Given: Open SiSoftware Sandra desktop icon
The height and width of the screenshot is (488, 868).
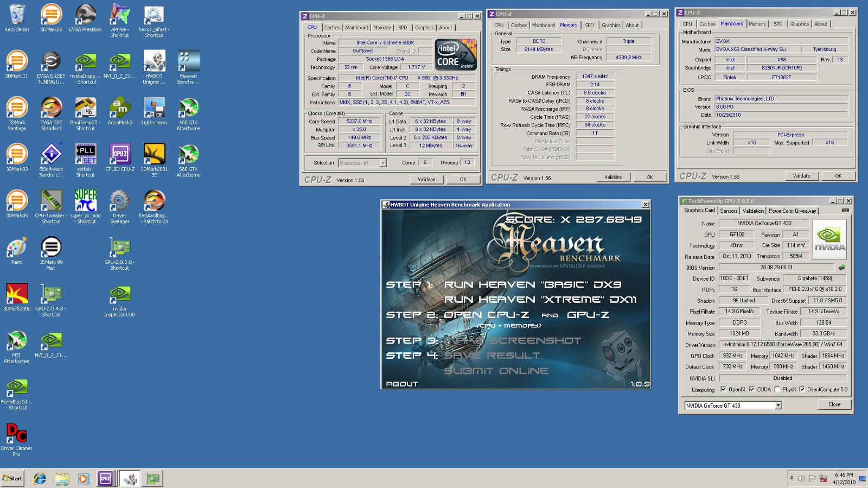Looking at the screenshot, I should (51, 160).
